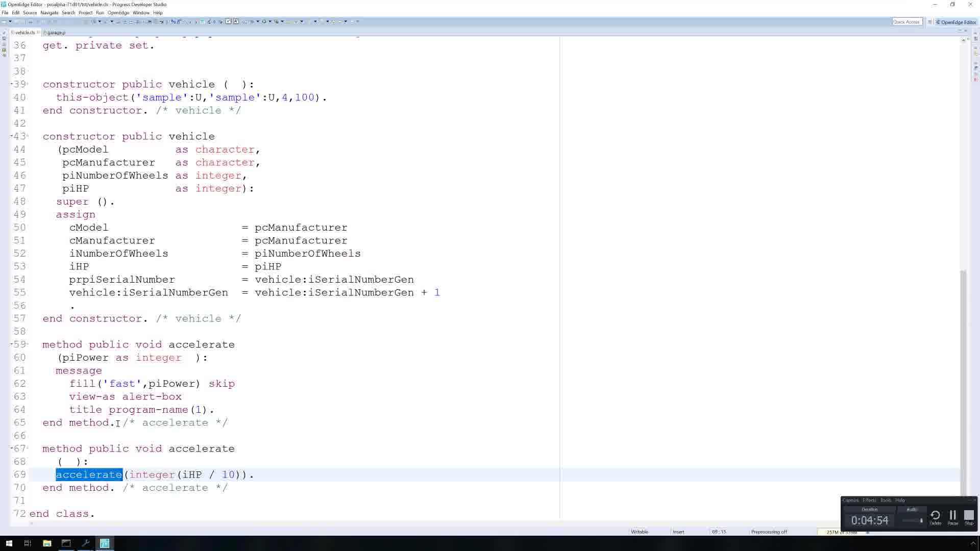Click the heap memory status indicator
The height and width of the screenshot is (551, 980).
coord(841,532)
